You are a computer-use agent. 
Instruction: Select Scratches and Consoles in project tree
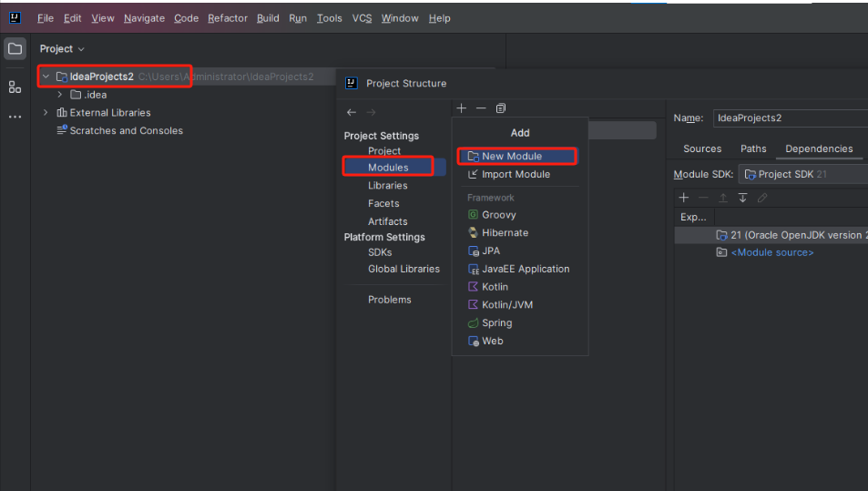tap(127, 130)
